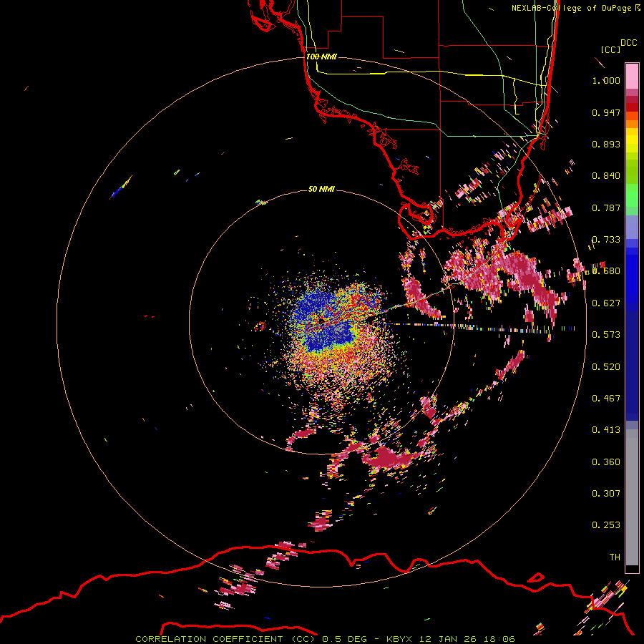
Task: Click the 100 NMI range ring label
Action: pos(321,57)
